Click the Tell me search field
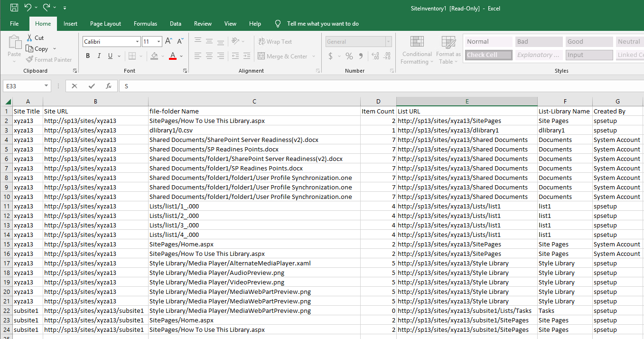 coord(323,23)
